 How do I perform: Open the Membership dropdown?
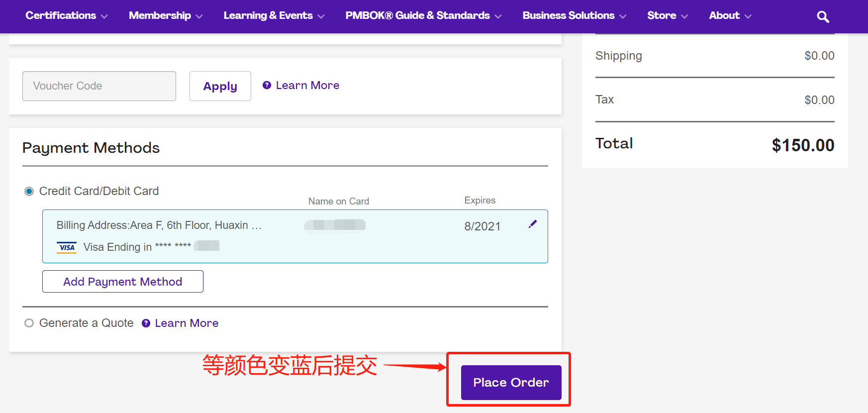click(165, 16)
